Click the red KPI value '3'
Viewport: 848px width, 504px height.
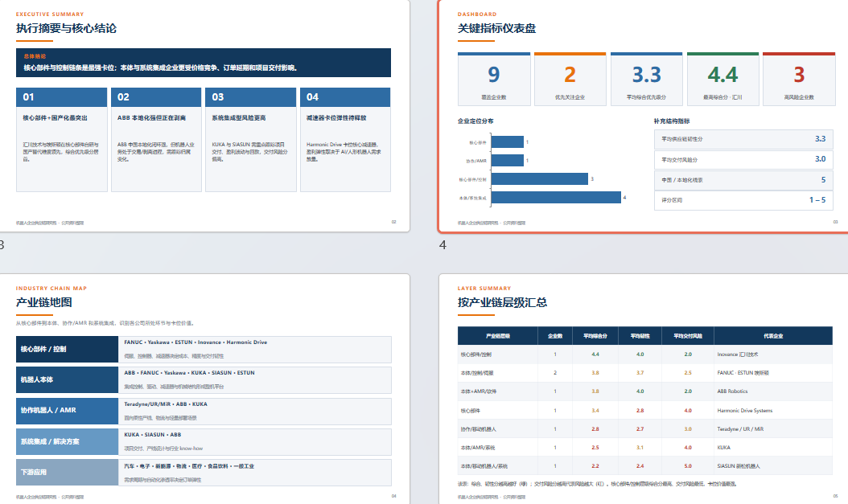pos(799,75)
